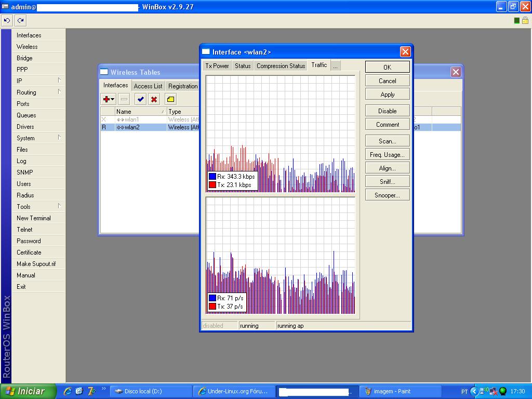Switch to Registration tab in Wireless Tables
This screenshot has height=399, width=532.
[x=182, y=86]
